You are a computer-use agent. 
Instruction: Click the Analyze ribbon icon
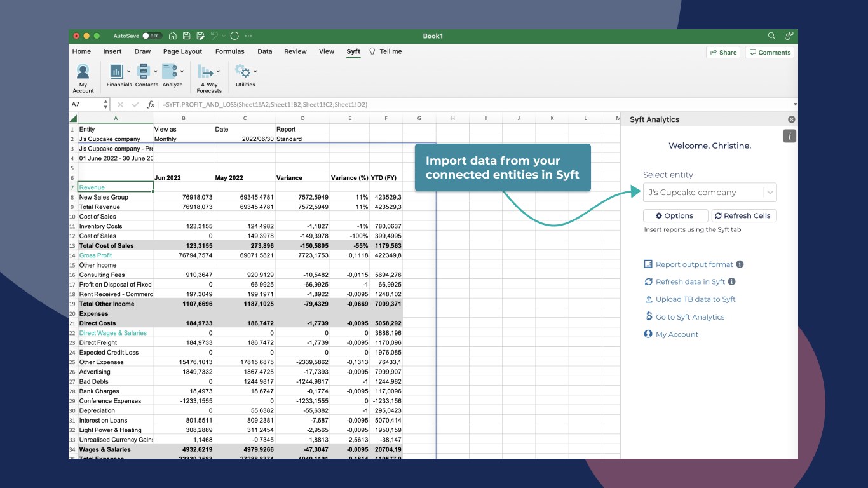pos(169,72)
